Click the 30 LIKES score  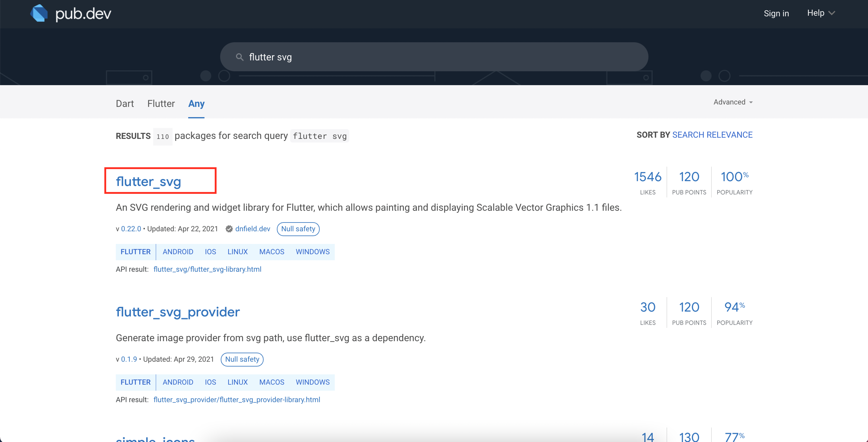point(648,313)
